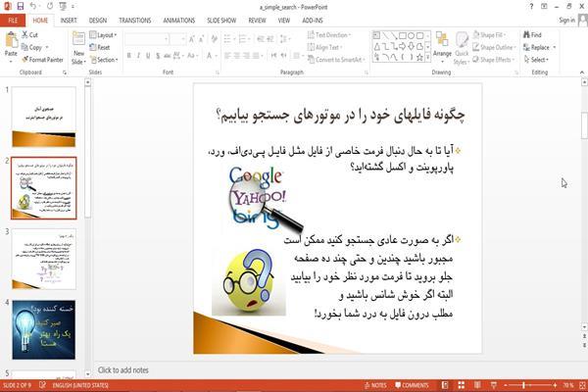Click the zoom out minus button

(506, 385)
